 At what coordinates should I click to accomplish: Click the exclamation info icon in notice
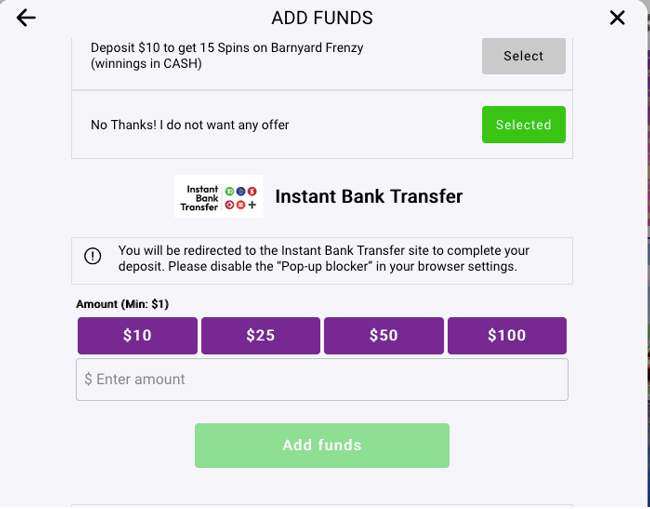pyautogui.click(x=92, y=256)
